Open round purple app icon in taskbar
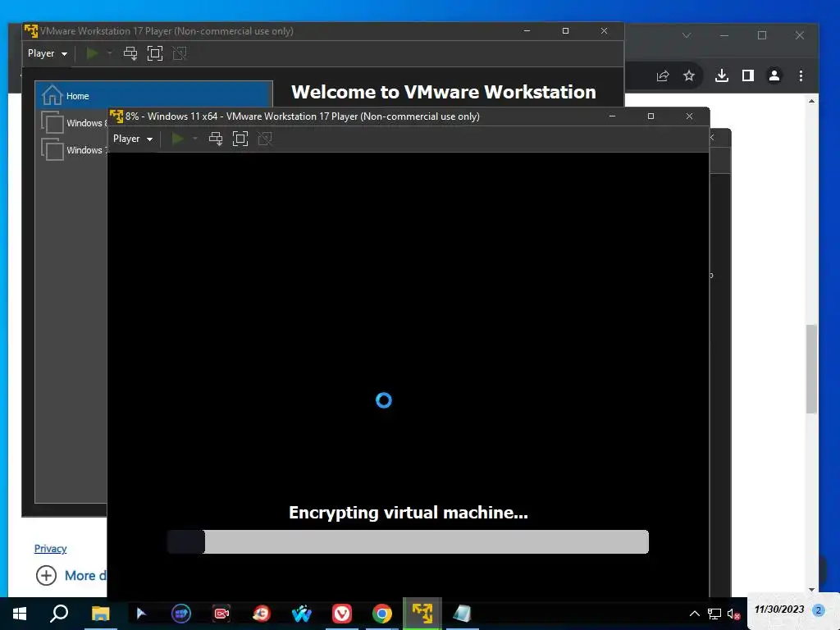 [x=181, y=614]
